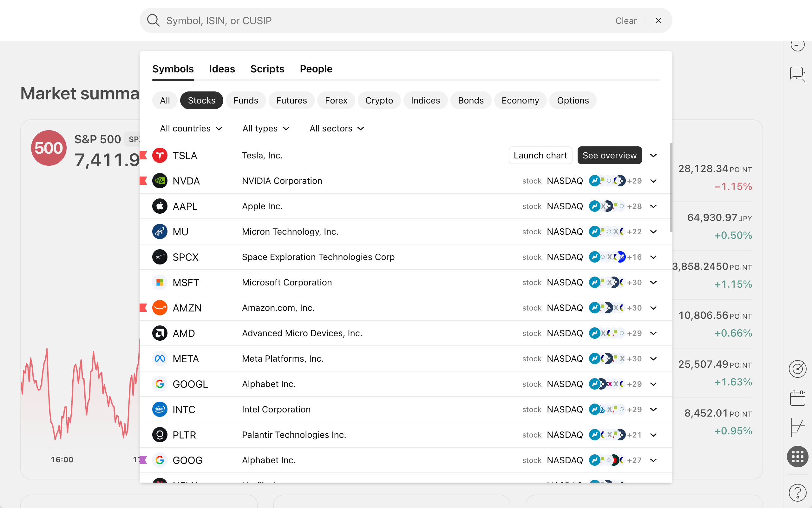The image size is (812, 508).
Task: Click the Intel logo icon
Action: point(160,409)
